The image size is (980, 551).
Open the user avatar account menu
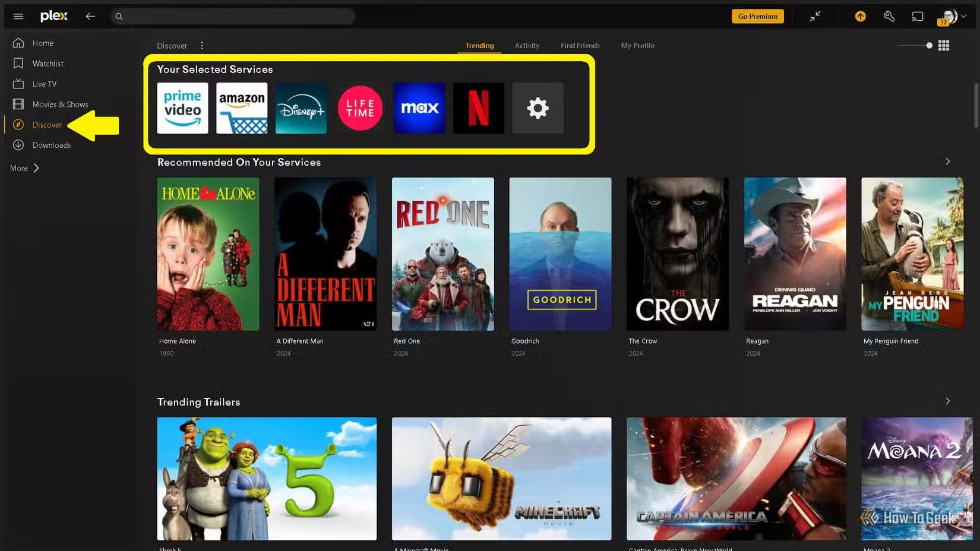pos(952,17)
